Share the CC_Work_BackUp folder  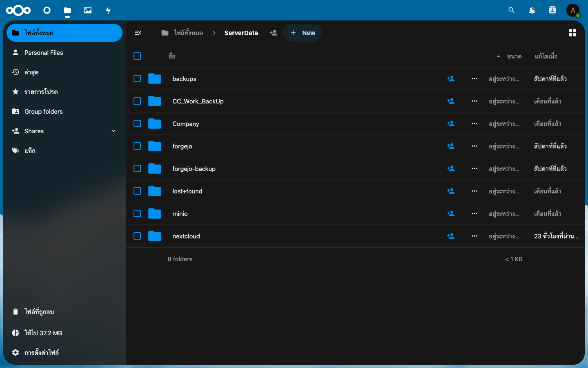451,101
